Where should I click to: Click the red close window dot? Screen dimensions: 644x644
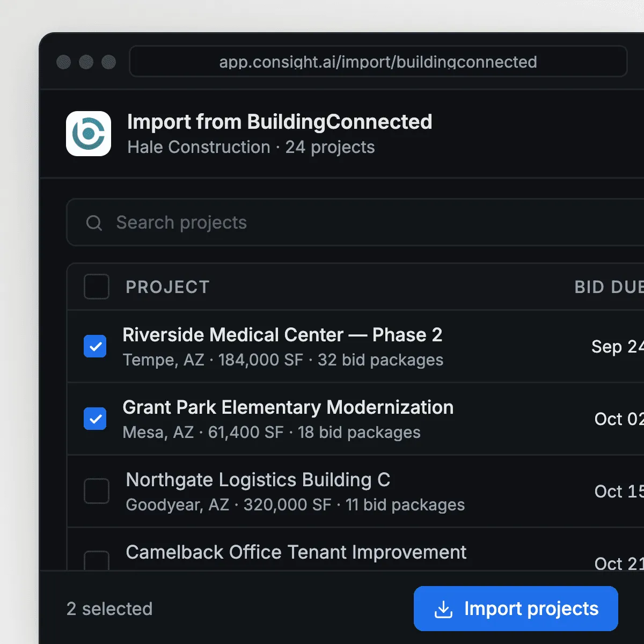[x=64, y=62]
